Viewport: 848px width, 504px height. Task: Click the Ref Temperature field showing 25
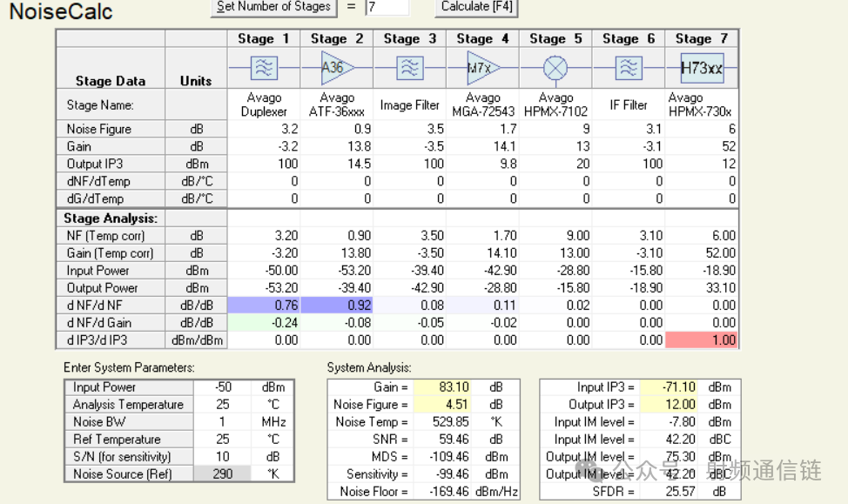click(222, 439)
